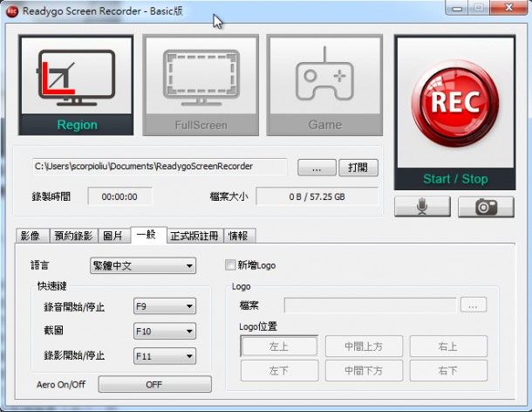
Task: Open the 語言 language dropdown
Action: pos(143,265)
